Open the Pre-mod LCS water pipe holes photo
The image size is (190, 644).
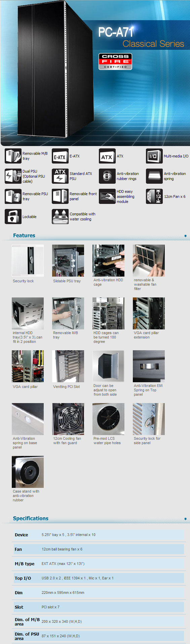[x=108, y=419]
